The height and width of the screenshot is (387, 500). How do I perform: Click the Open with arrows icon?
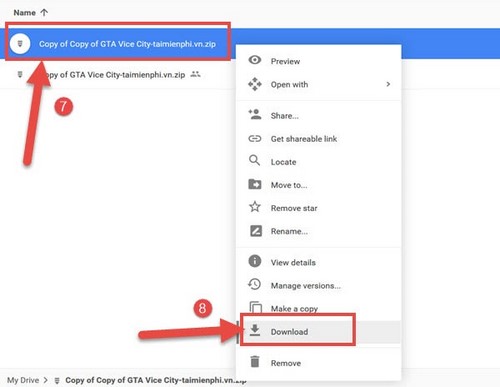coord(255,84)
